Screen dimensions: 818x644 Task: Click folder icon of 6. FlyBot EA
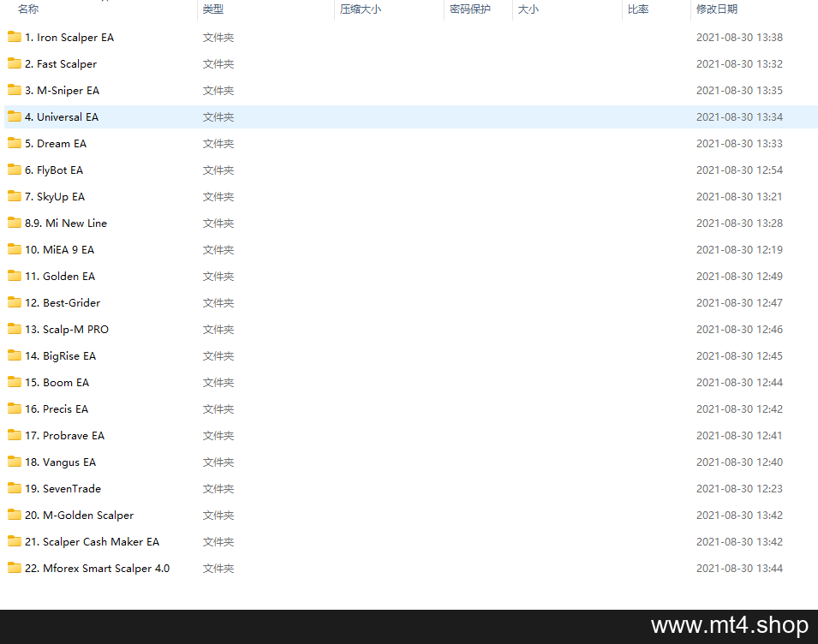[15, 170]
